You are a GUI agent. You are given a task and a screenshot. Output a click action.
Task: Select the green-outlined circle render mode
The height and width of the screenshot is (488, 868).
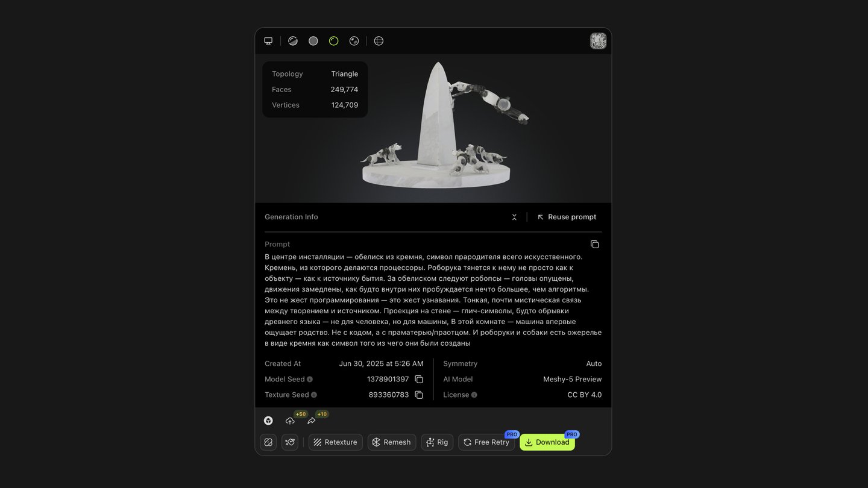tap(334, 41)
